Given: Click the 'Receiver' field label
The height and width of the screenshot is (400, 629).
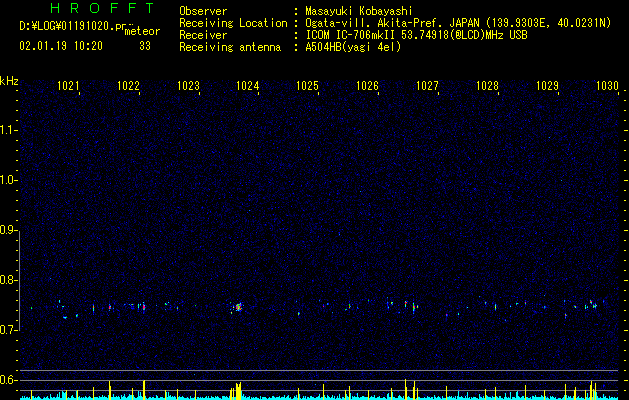Looking at the screenshot, I should (203, 35).
